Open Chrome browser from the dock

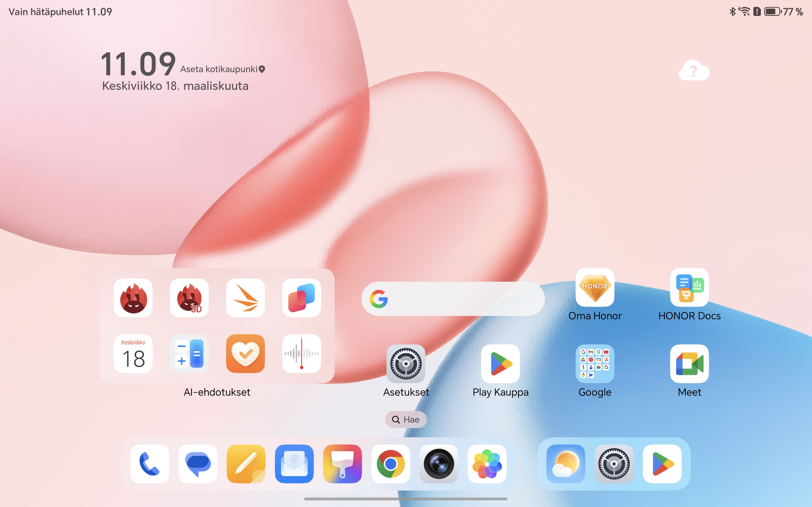[390, 464]
